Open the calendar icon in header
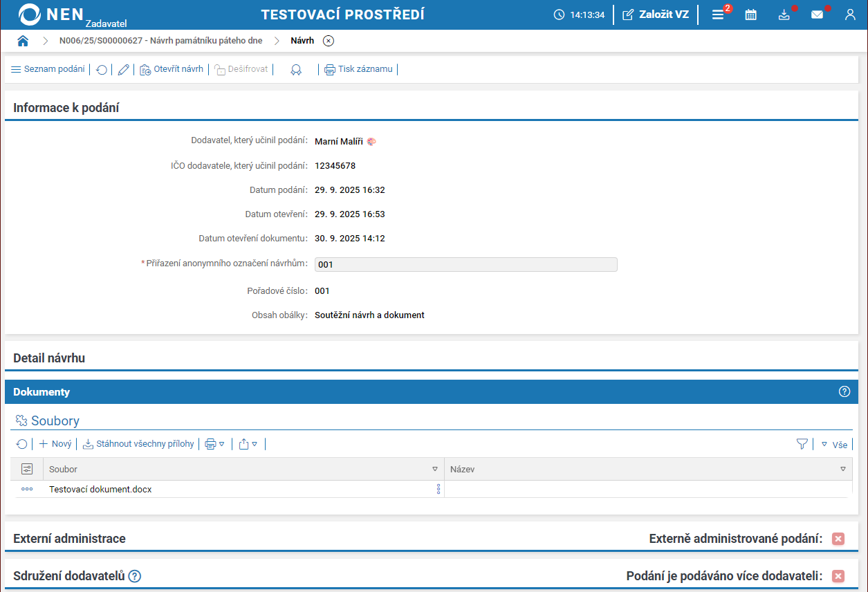The image size is (868, 592). pos(750,15)
